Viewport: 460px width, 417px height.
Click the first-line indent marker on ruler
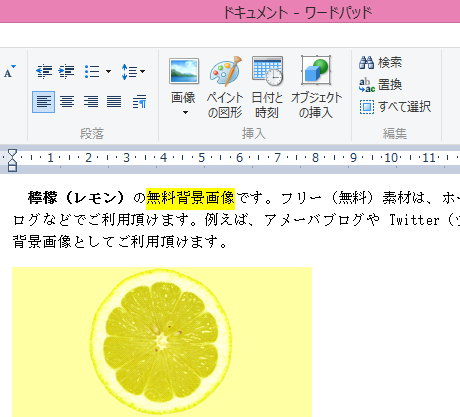12,154
